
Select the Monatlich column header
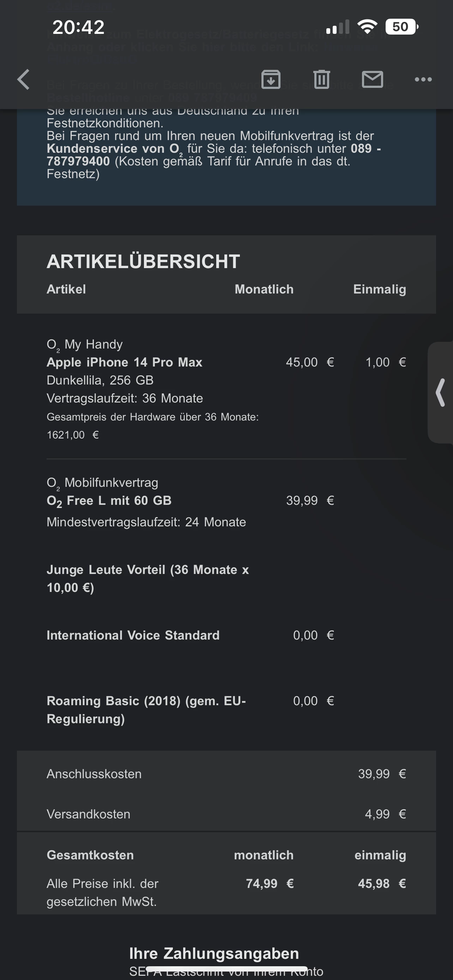click(x=264, y=289)
